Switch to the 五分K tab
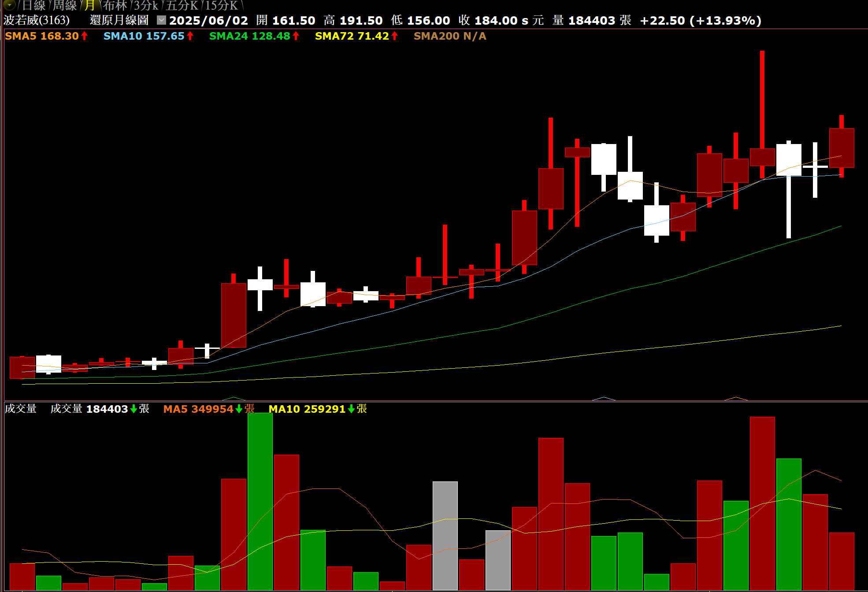The image size is (868, 592). 182,5
